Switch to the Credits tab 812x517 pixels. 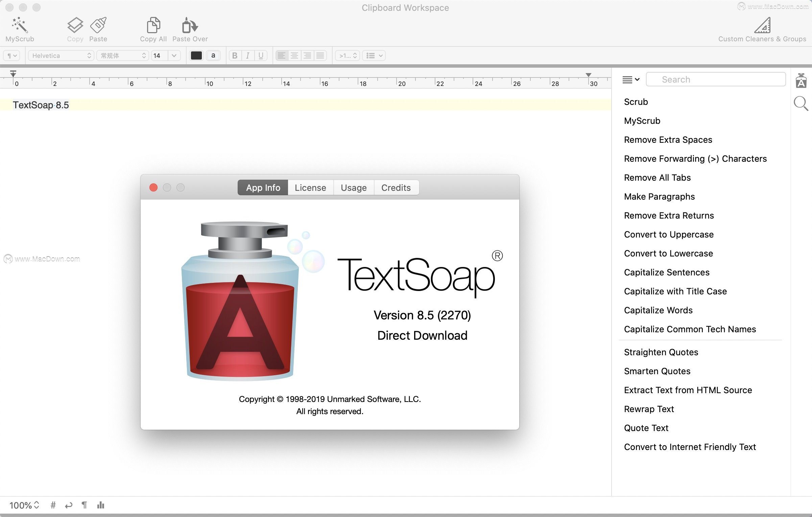(x=396, y=187)
